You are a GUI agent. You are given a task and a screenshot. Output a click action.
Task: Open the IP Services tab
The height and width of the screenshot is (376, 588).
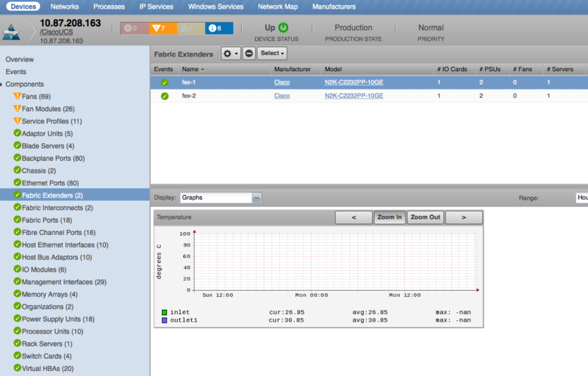click(157, 7)
